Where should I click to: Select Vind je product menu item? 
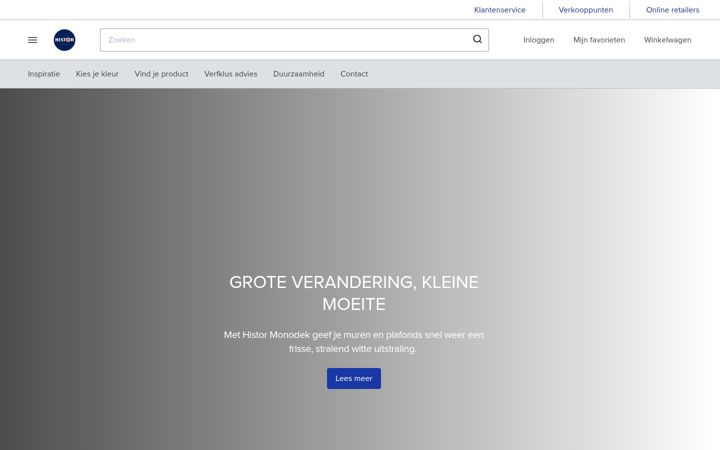(x=161, y=74)
